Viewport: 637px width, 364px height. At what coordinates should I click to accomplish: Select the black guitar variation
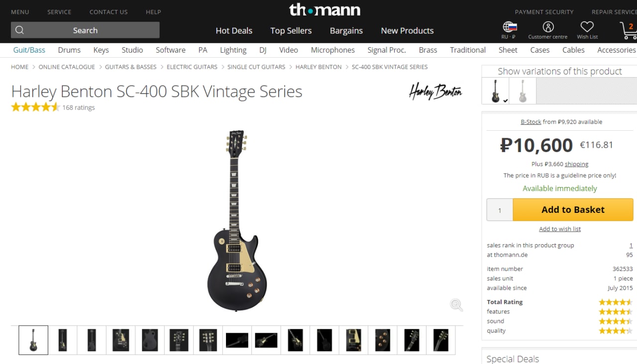[x=496, y=91]
